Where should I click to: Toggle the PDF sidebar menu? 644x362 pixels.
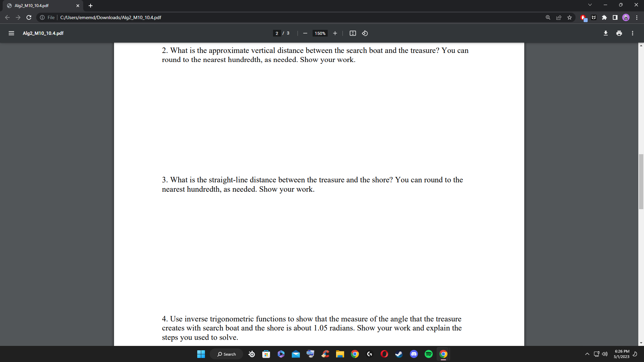[x=11, y=33]
